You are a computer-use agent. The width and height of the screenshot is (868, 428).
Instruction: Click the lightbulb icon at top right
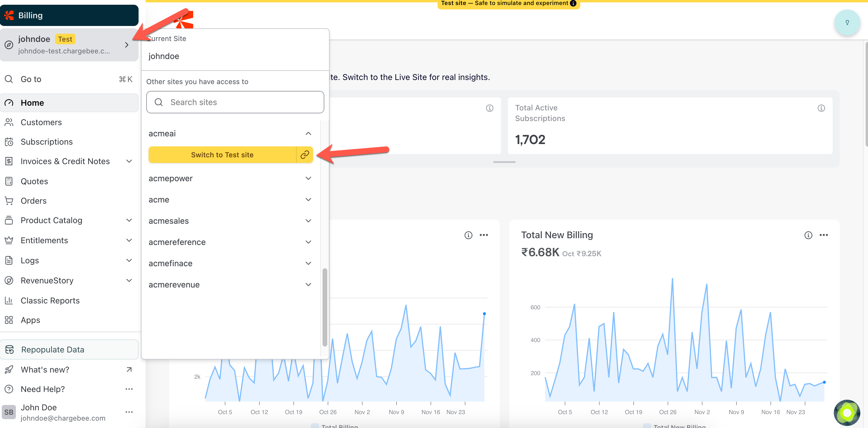pyautogui.click(x=847, y=23)
